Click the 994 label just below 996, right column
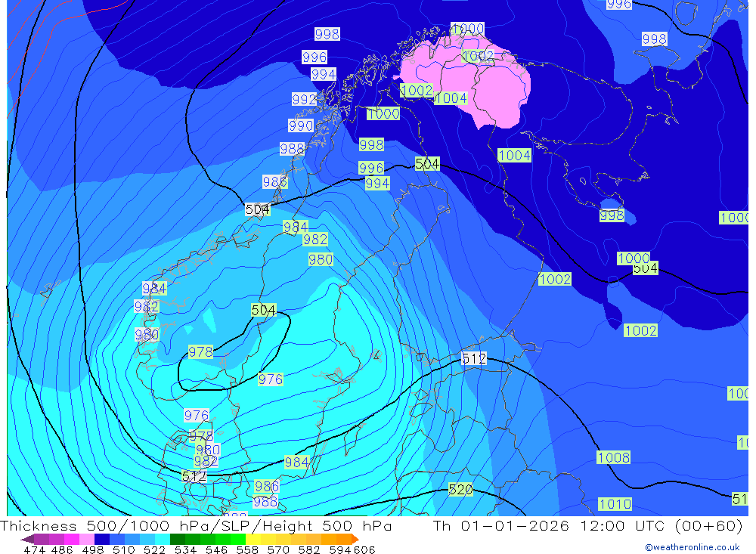Image resolution: width=756 pixels, height=554 pixels. pyautogui.click(x=377, y=183)
